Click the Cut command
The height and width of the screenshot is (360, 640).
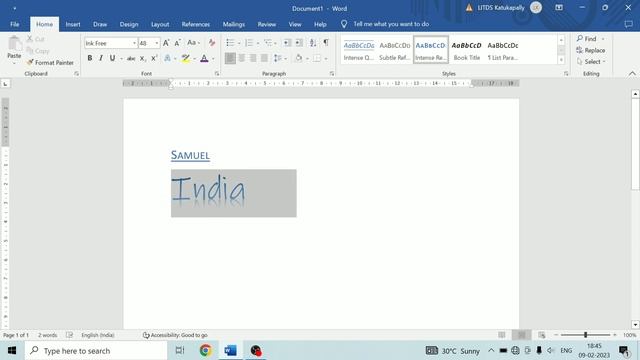[x=36, y=39]
